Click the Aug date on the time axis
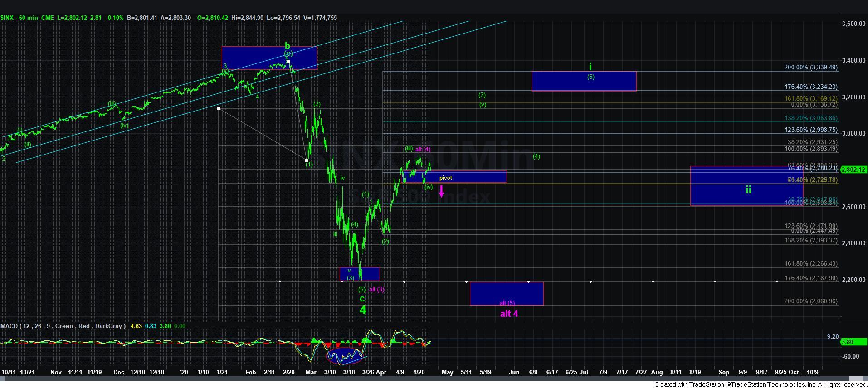 [657, 372]
